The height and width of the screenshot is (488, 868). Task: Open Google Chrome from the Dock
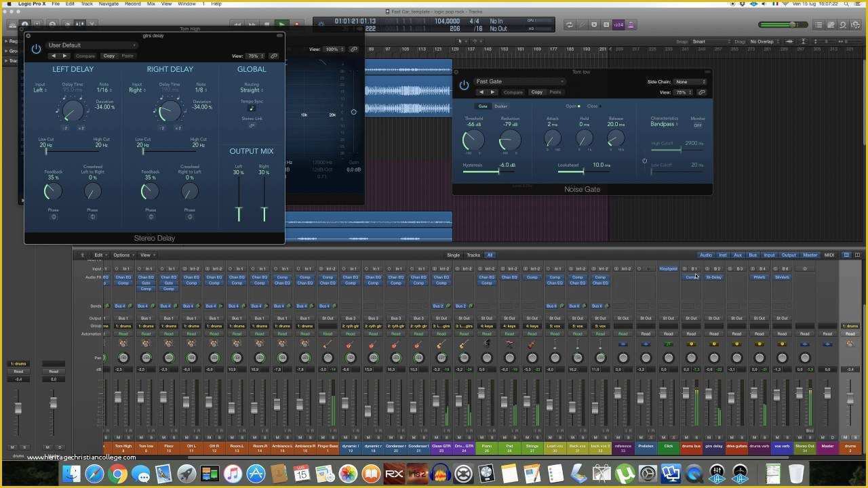[x=117, y=473]
